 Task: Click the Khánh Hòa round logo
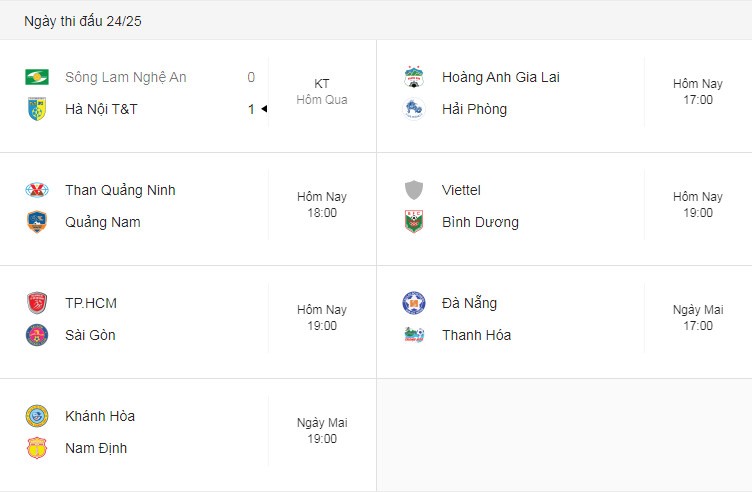point(37,416)
